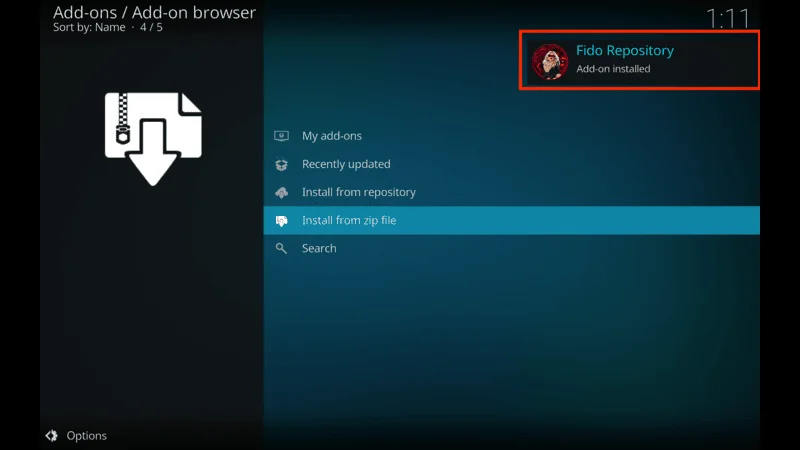The image size is (800, 450).
Task: Choose Install from zip file entry
Action: (x=511, y=220)
